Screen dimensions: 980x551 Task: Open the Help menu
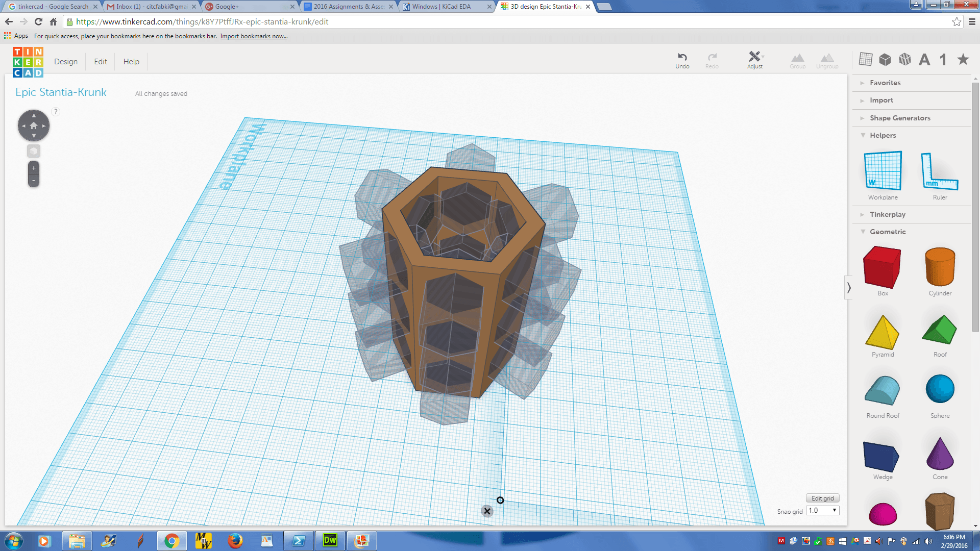point(131,61)
